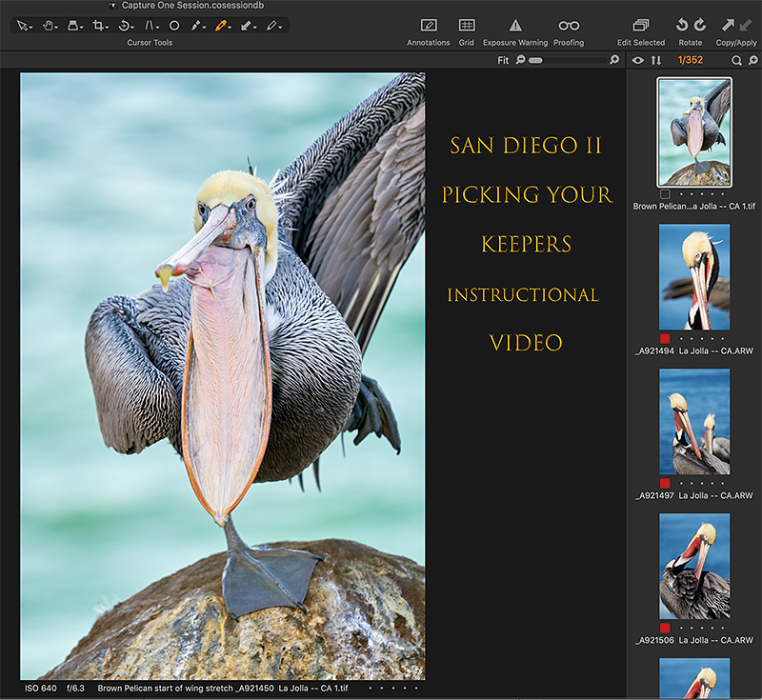Click empty color tag under first thumbnail
The image size is (762, 700).
click(665, 194)
